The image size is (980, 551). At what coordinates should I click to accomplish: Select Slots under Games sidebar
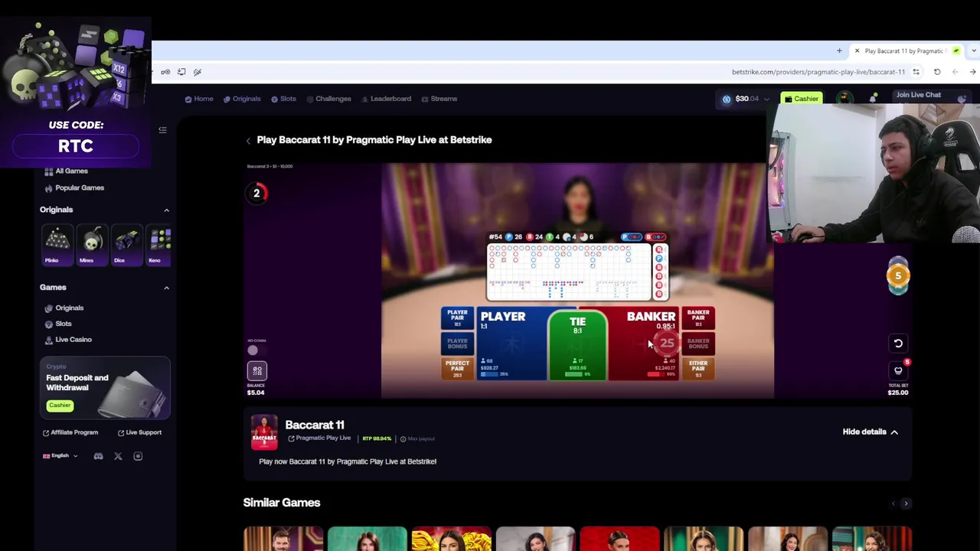58,324
